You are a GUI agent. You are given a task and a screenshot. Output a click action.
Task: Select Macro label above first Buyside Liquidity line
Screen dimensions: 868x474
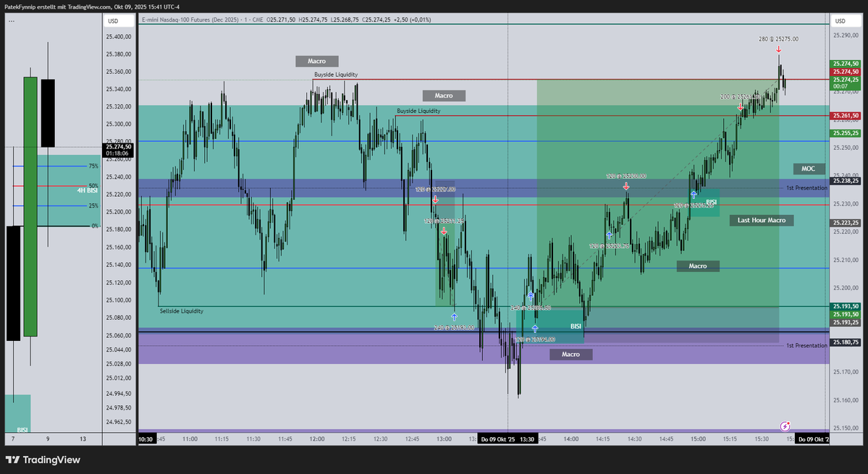[316, 62]
